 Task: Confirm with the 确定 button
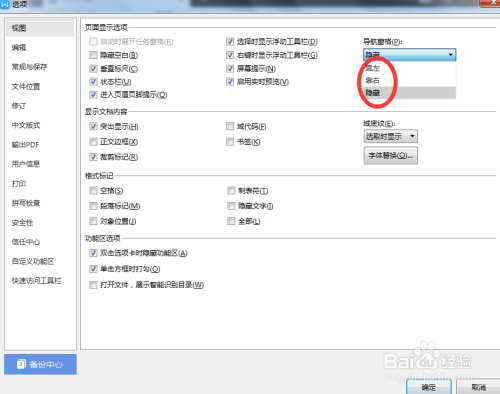(429, 387)
